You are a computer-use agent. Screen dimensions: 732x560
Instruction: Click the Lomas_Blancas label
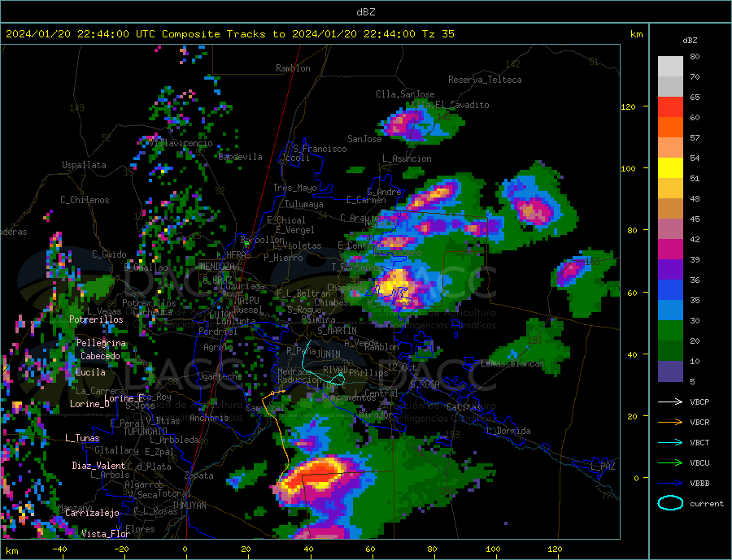(512, 363)
